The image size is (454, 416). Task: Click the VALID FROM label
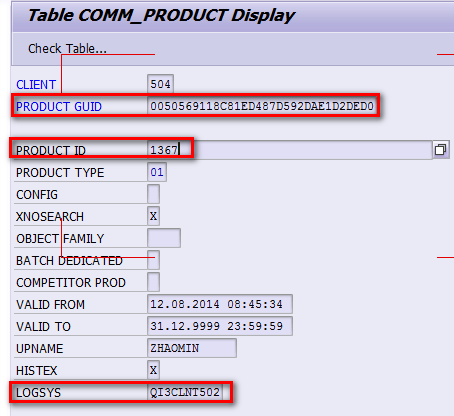pos(50,305)
